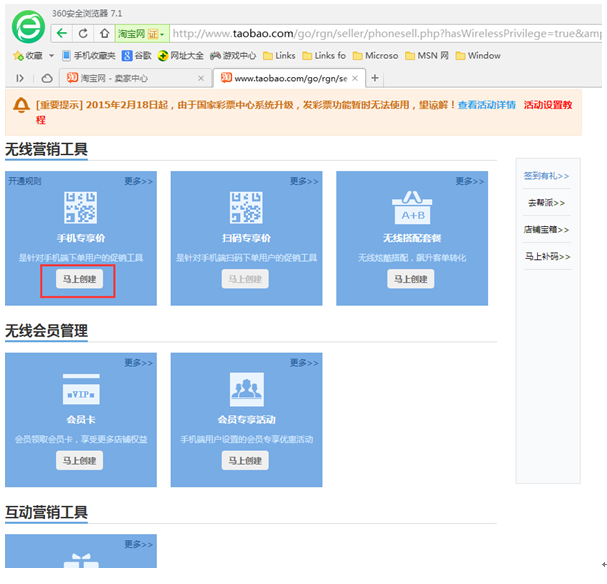This screenshot has height=584, width=607.
Task: Click the VIP 会员卡 icon
Action: (81, 389)
